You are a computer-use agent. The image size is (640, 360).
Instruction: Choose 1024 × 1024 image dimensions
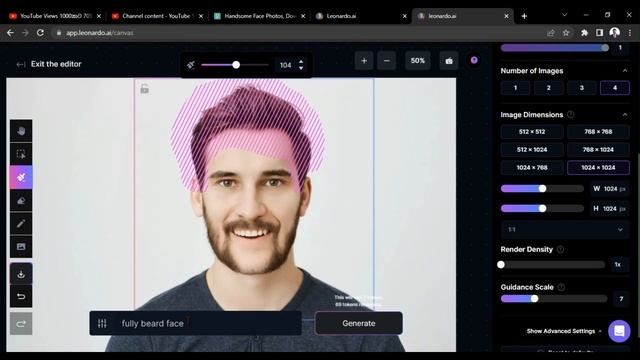pos(598,168)
